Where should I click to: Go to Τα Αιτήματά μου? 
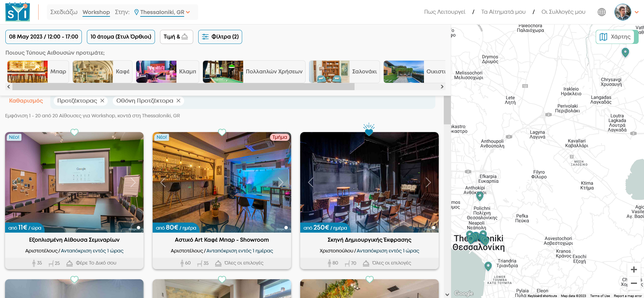pos(503,12)
